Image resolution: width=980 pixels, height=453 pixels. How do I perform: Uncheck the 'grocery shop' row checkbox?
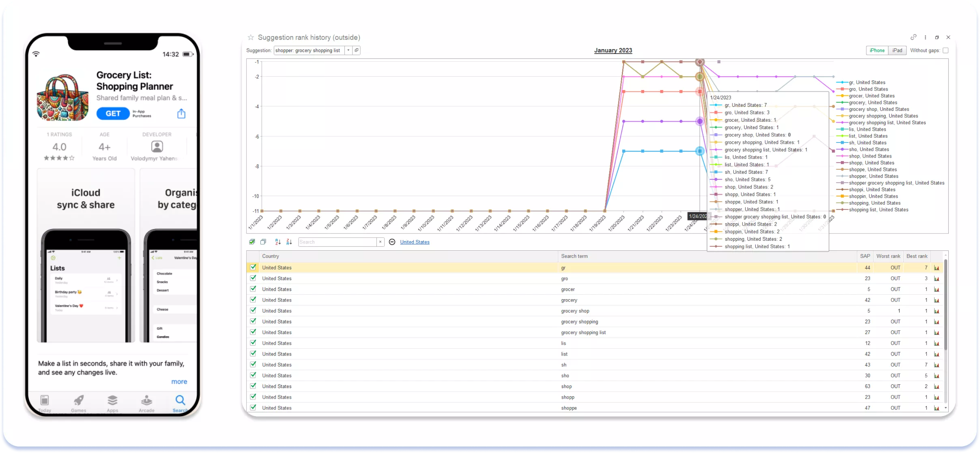[253, 311]
